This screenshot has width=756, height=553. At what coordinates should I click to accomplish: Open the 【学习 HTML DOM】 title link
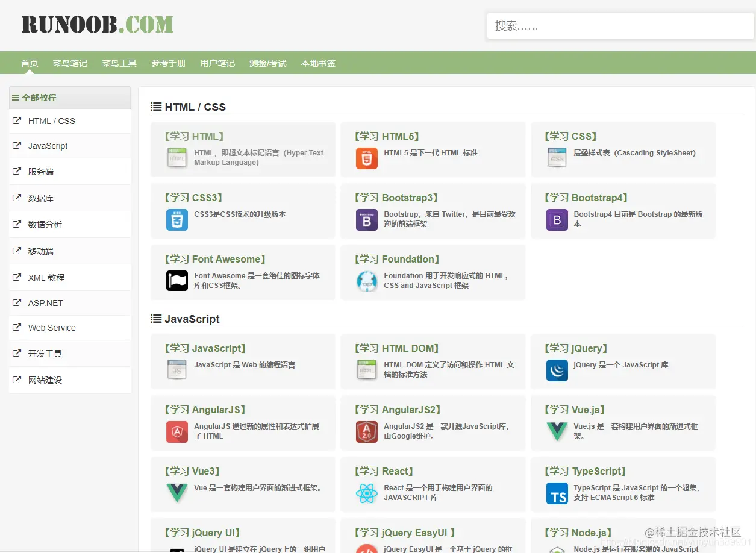click(397, 348)
